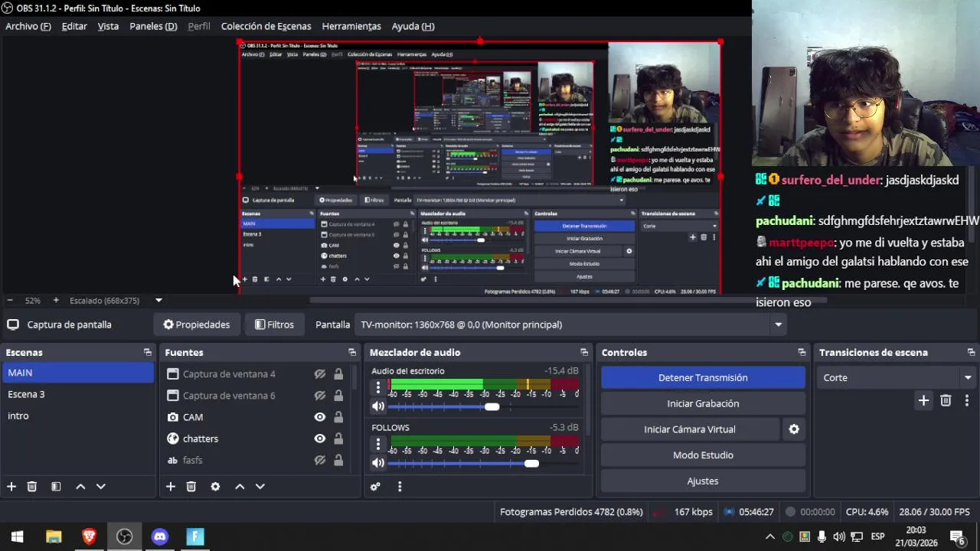Screen dimensions: 980x551
Task: Select the intro scene
Action: (78, 416)
